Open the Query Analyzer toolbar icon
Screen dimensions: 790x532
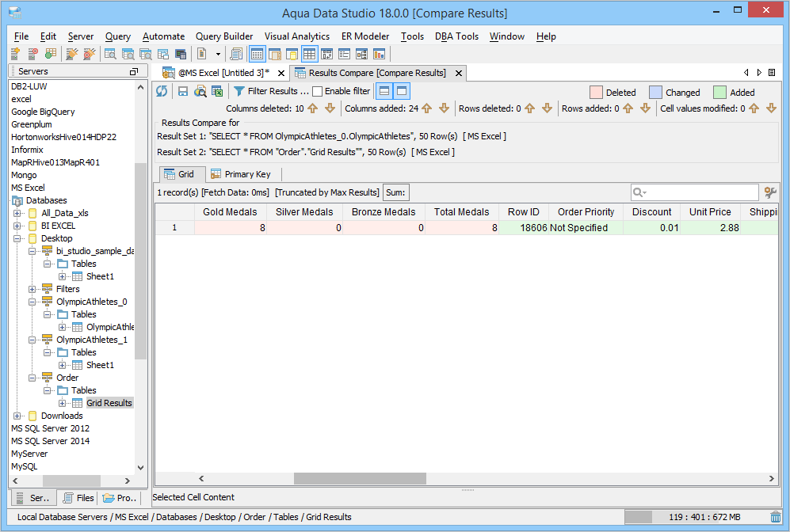pos(110,54)
